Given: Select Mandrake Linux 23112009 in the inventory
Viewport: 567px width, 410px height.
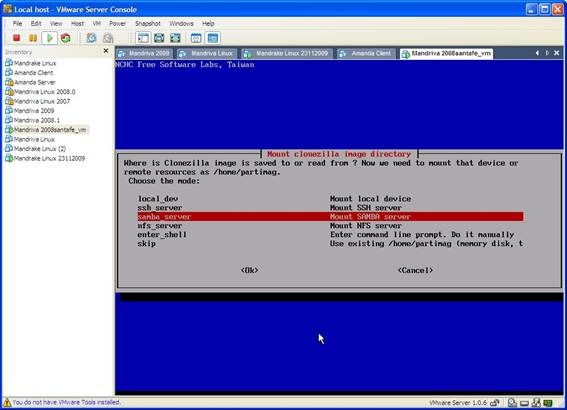Looking at the screenshot, I should click(x=46, y=158).
